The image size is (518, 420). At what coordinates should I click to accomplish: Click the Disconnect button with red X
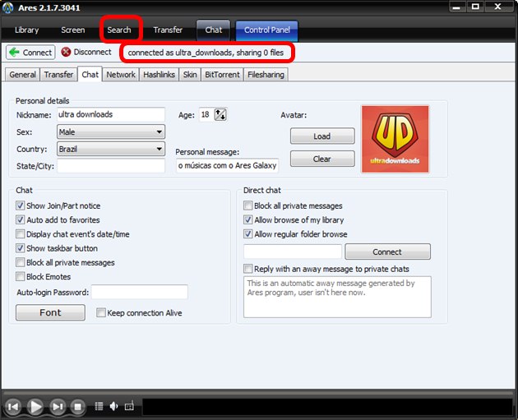[x=86, y=52]
